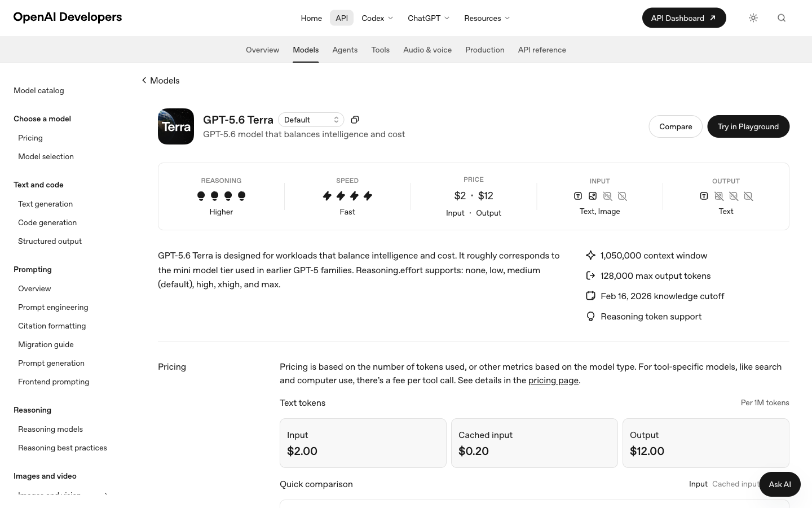Screen dimensions: 812x508
Task: Open search with the magnifier icon
Action: pos(782,18)
